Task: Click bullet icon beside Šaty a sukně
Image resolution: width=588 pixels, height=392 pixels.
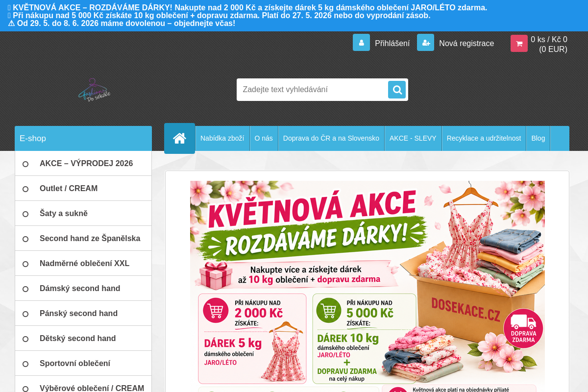Action: (x=25, y=214)
